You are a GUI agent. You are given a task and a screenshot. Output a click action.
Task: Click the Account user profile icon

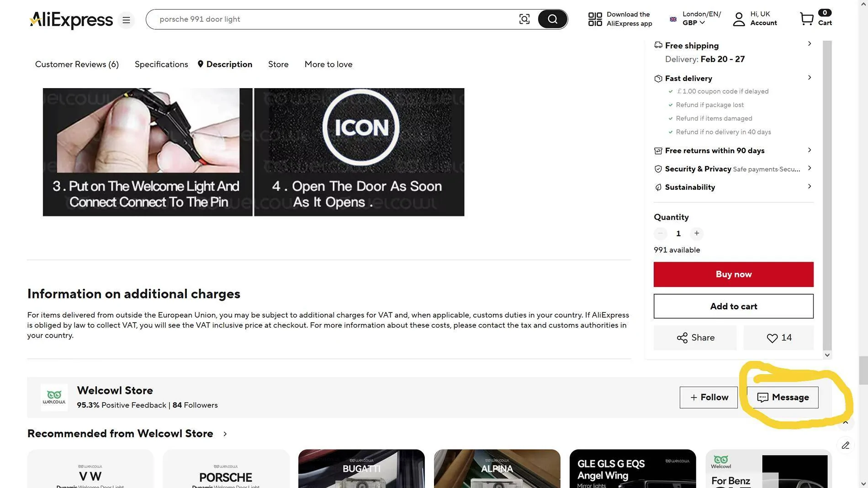tap(739, 19)
